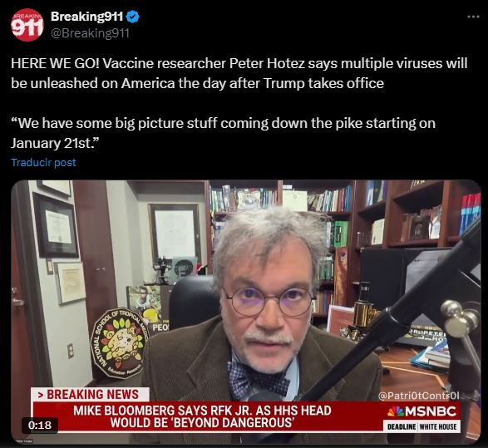Play the video by clicking the man's glasses
This screenshot has height=448, width=488.
[269, 301]
